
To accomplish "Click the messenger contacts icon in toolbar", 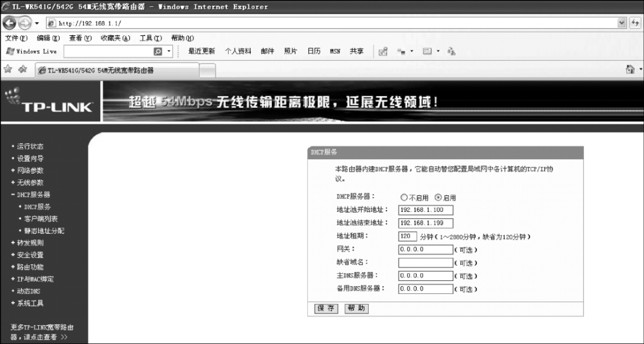I will coord(401,52).
